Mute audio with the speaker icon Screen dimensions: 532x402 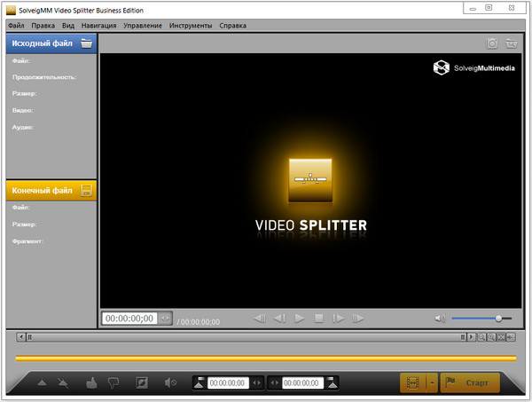[440, 319]
